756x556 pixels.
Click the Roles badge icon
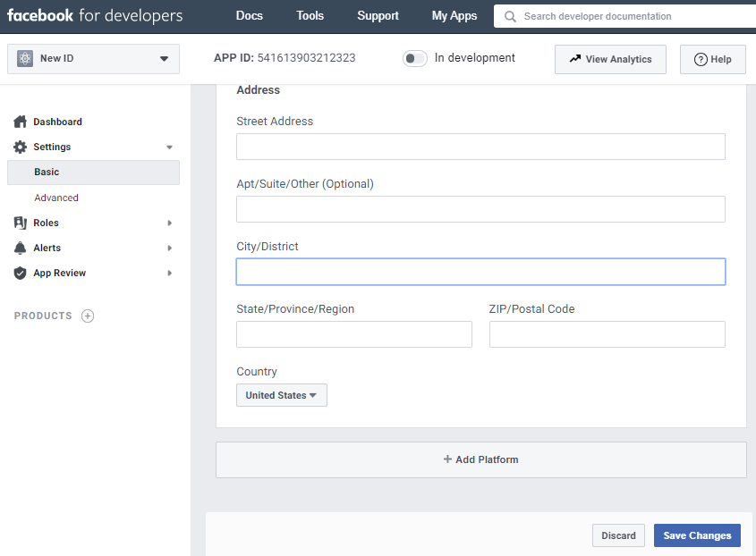[x=20, y=223]
